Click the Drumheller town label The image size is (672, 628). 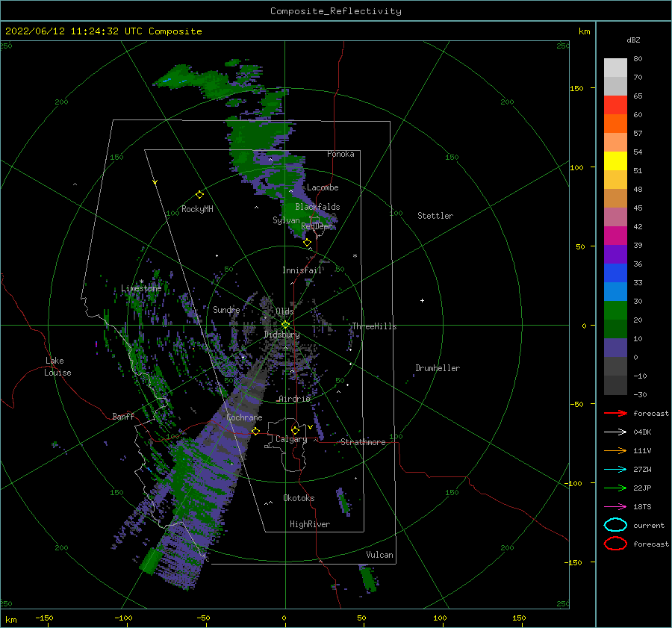tap(438, 368)
